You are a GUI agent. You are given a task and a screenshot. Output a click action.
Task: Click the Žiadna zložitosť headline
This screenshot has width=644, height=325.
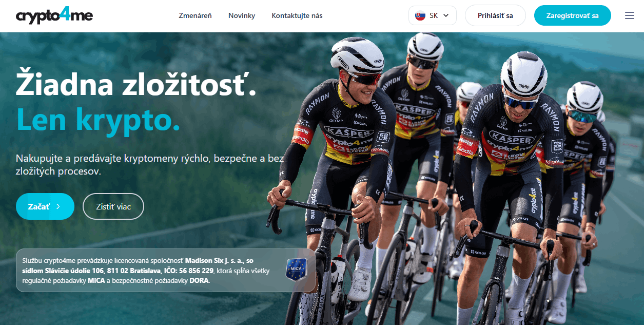tap(136, 84)
